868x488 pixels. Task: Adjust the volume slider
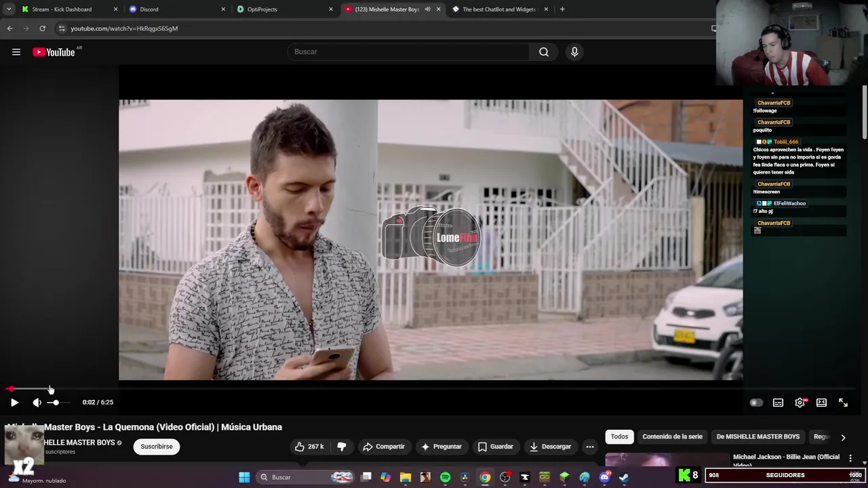(x=58, y=403)
